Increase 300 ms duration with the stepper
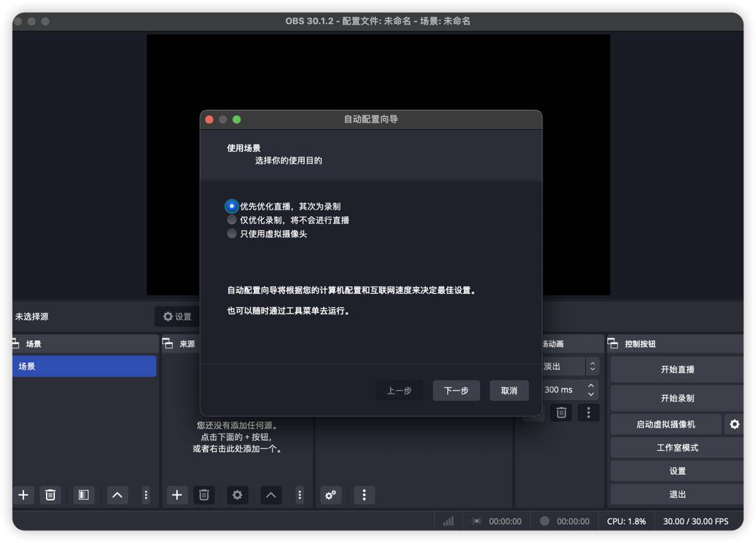Screen dimensions: 756x543 pyautogui.click(x=591, y=386)
